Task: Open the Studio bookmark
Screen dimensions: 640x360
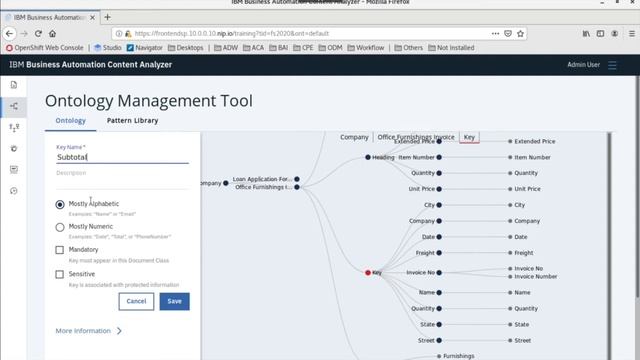Action: point(108,48)
